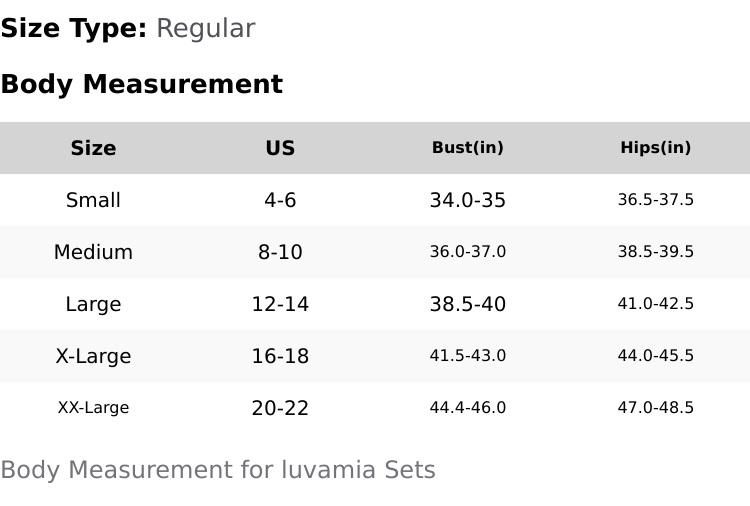Select the XX-Large size row label
The width and height of the screenshot is (750, 506).
click(x=93, y=408)
